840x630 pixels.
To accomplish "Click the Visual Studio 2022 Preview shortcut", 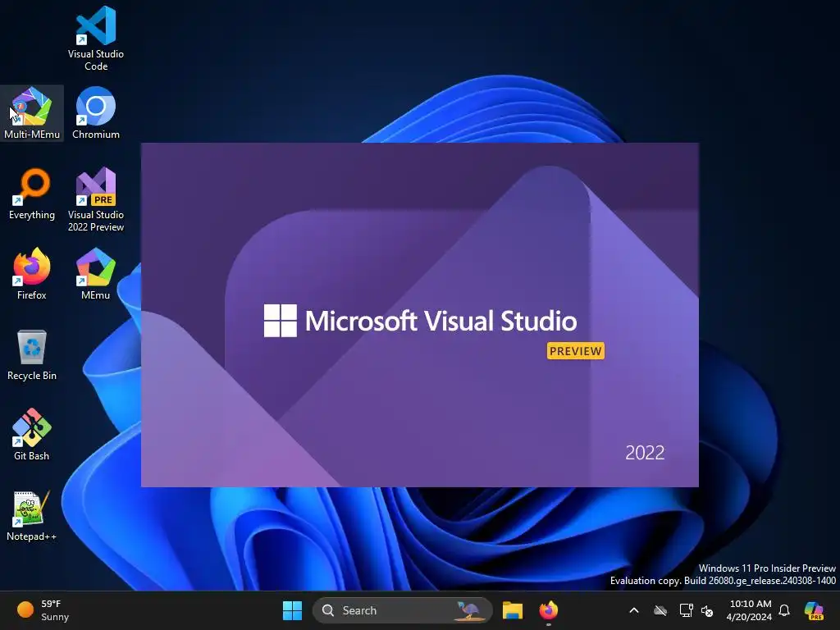I will pyautogui.click(x=95, y=199).
